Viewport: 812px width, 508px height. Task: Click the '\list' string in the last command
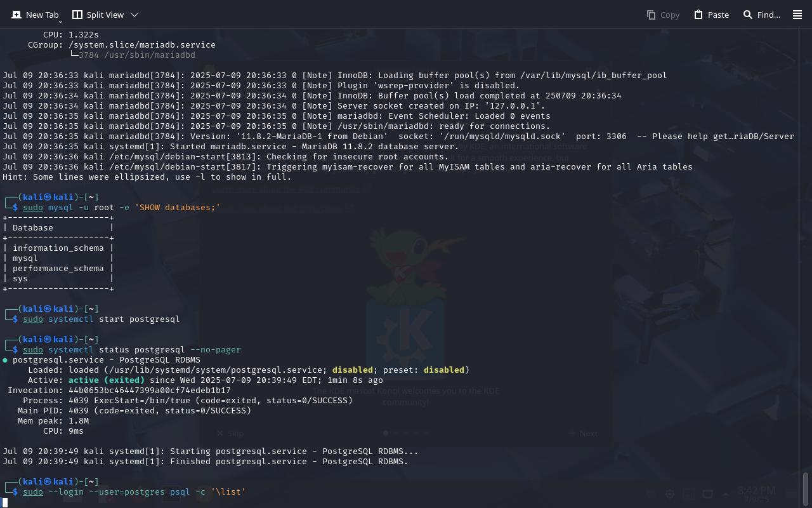tap(228, 492)
